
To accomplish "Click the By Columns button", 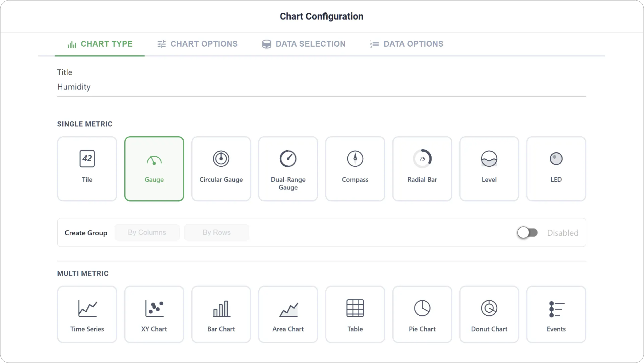I will (x=147, y=232).
